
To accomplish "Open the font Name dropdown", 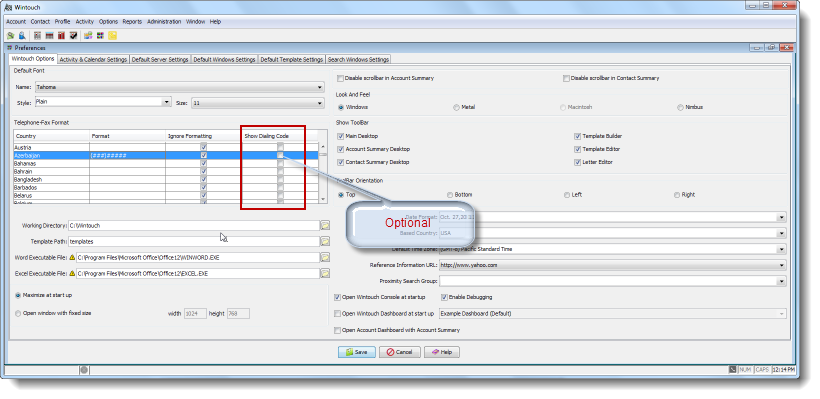I will point(320,87).
